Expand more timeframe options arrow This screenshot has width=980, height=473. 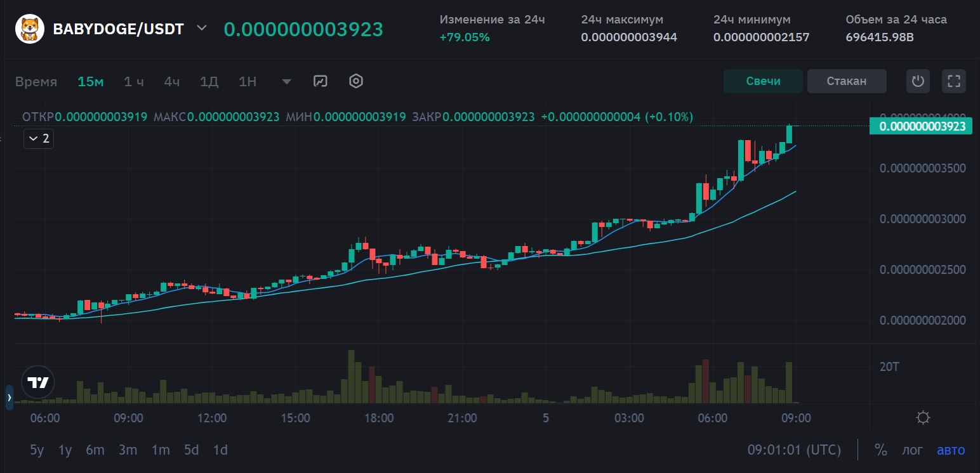pos(287,82)
